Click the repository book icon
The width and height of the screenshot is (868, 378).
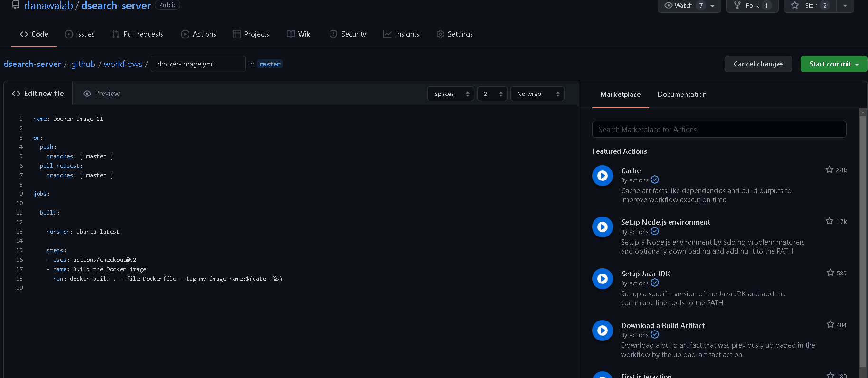click(x=16, y=5)
